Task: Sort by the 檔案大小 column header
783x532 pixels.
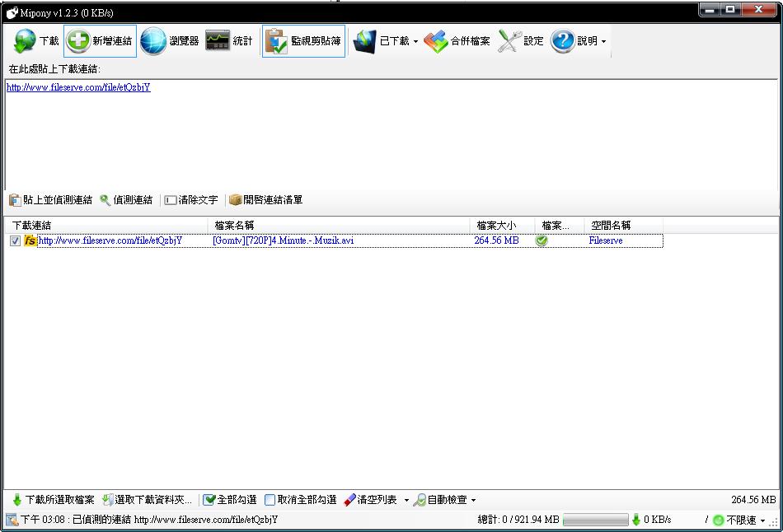Action: 502,226
